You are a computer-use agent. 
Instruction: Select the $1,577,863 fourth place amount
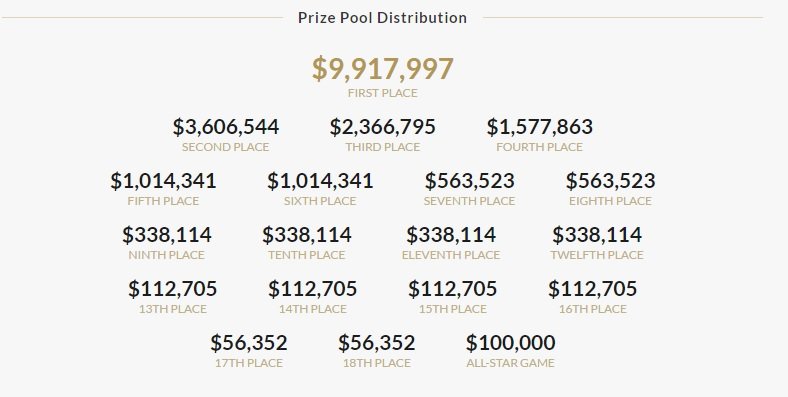[x=539, y=127]
